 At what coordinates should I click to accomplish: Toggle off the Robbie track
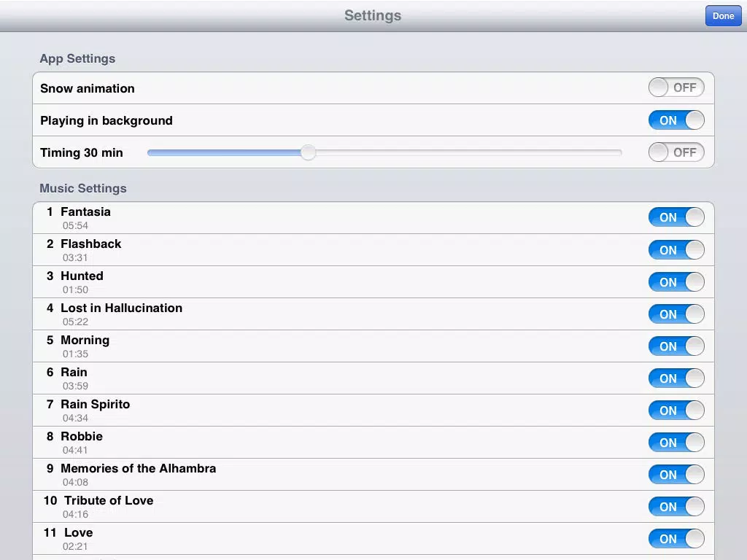(676, 443)
